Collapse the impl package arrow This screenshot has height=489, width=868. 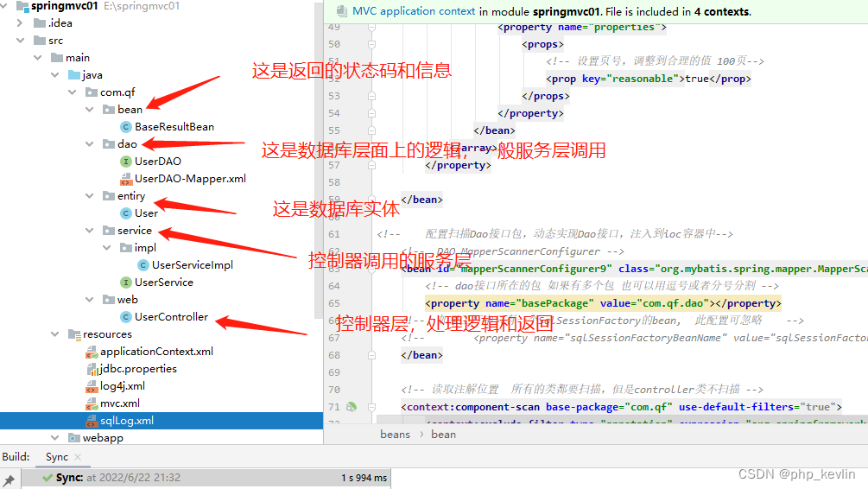(107, 248)
